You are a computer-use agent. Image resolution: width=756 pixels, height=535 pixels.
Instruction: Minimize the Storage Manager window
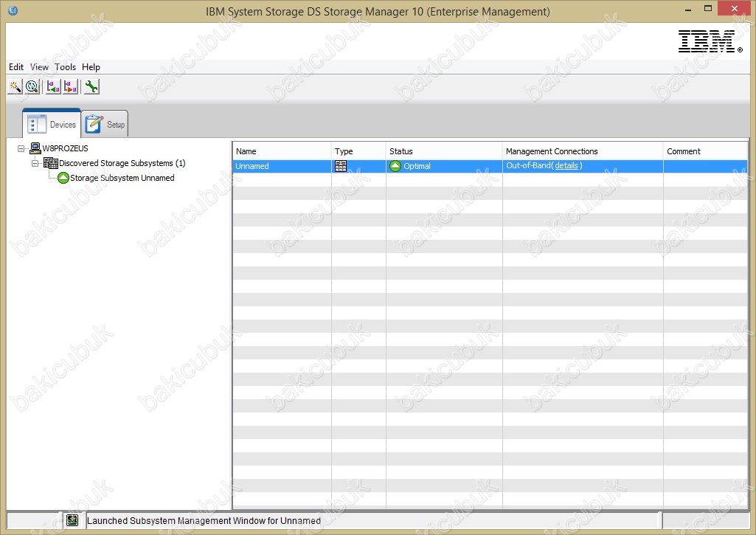pos(688,9)
